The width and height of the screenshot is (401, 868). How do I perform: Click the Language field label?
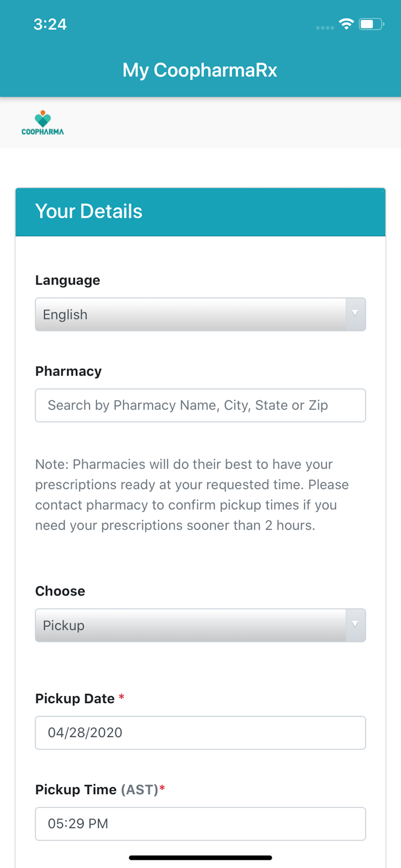[x=68, y=280]
